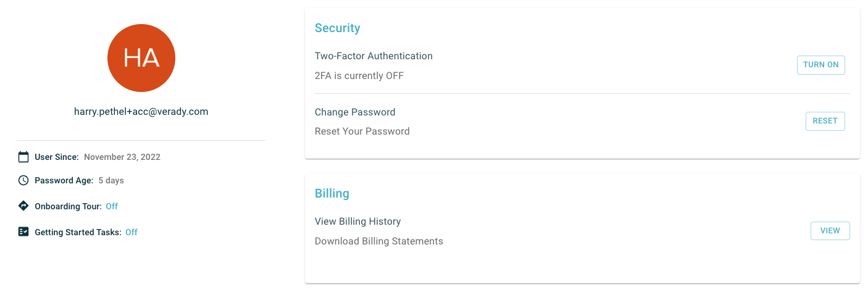Click the orange HA avatar circle
The width and height of the screenshot is (868, 292).
click(x=141, y=58)
